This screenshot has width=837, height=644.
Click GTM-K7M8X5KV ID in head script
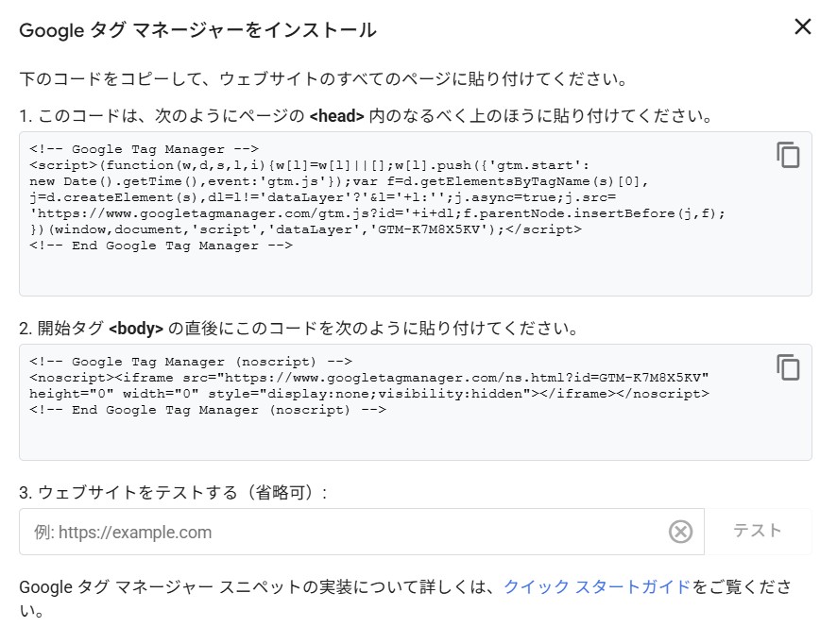(436, 229)
